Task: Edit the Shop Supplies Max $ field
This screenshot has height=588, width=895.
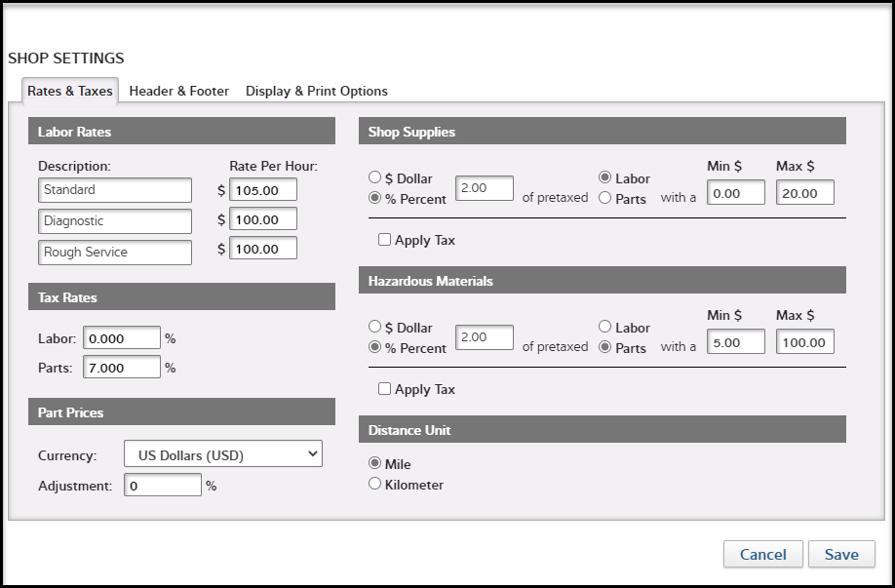Action: pos(804,193)
